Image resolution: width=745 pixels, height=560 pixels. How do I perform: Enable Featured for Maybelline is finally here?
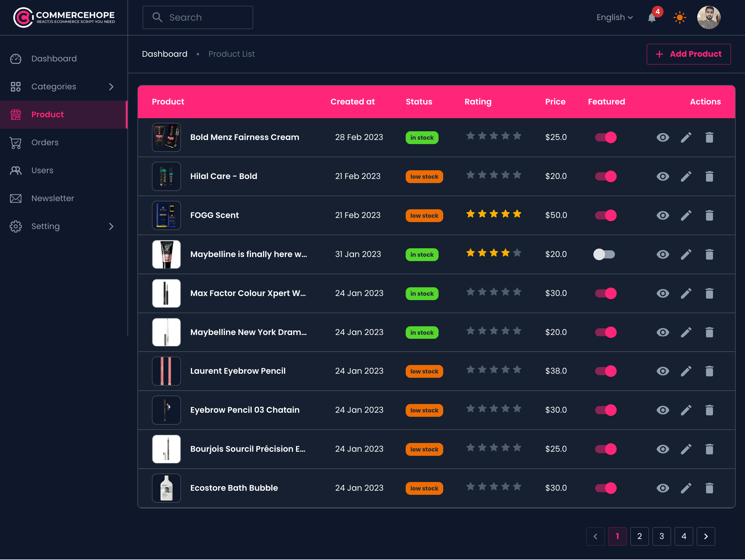(x=604, y=254)
